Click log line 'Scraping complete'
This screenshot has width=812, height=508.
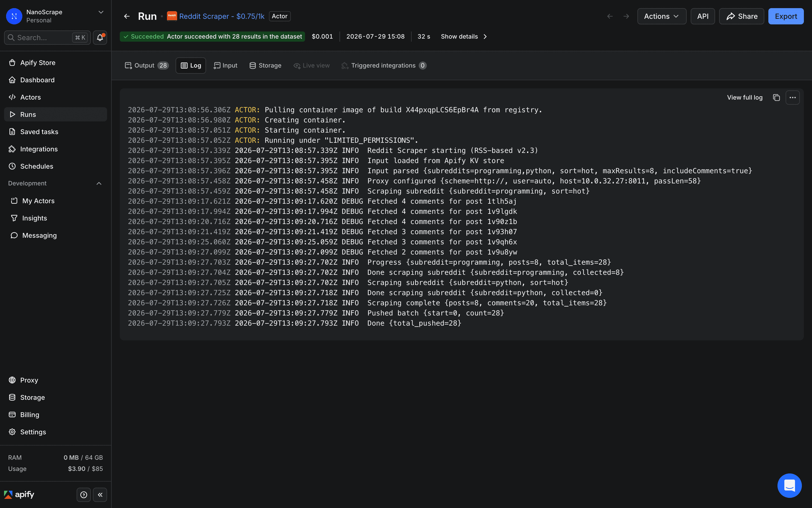[x=367, y=303]
